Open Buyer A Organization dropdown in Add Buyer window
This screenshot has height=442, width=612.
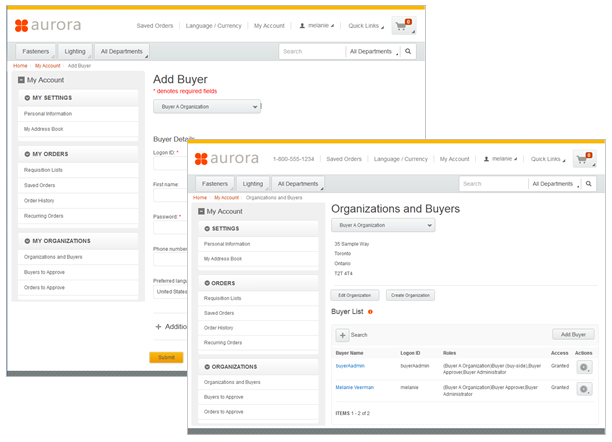click(x=207, y=107)
